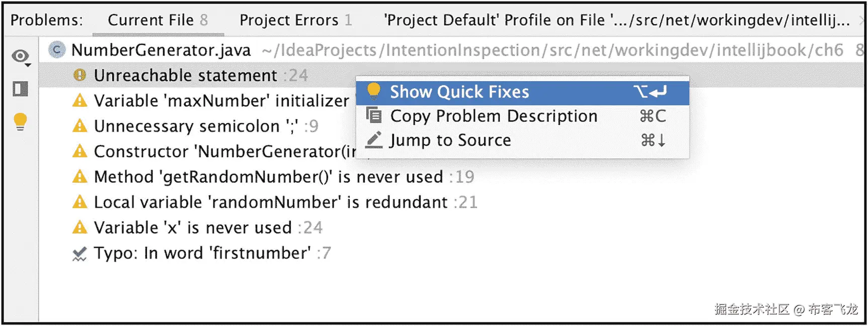
Task: Select the Local variable 'randomNumber' is redundant warning
Action: pos(270,203)
